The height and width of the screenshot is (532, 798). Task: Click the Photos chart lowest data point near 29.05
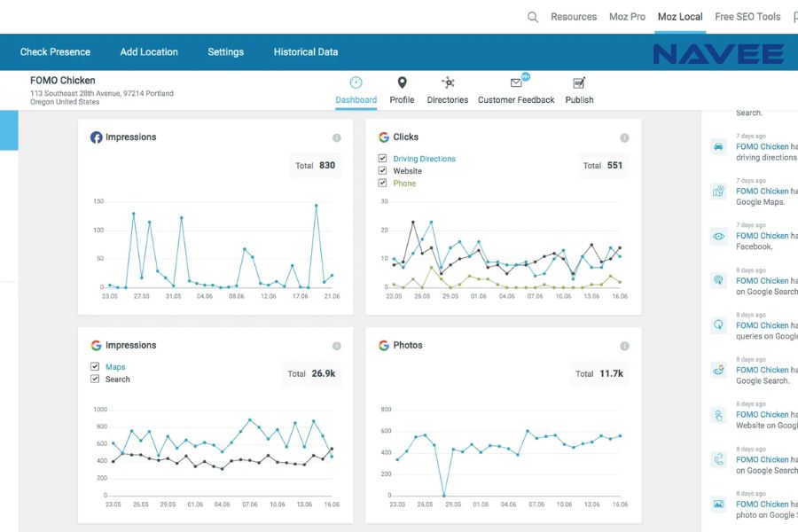coord(444,496)
